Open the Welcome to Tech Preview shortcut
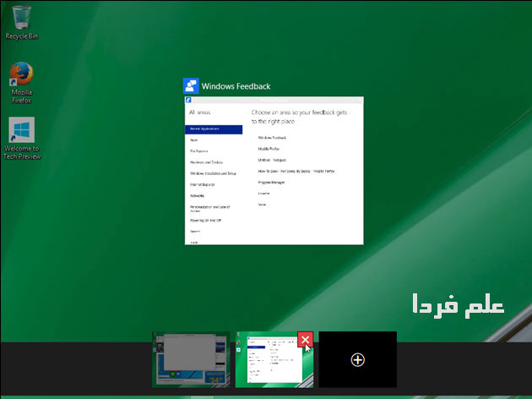 coord(22,133)
